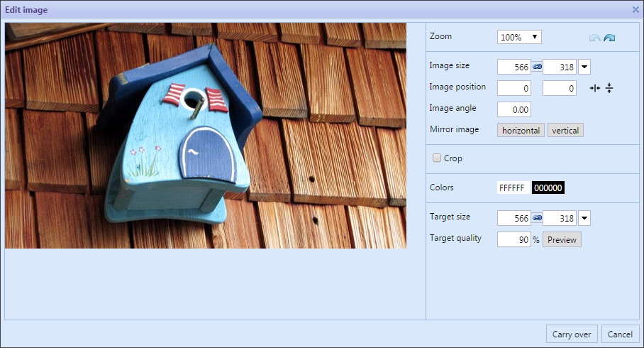Expand the Image size presets dropdown
The width and height of the screenshot is (644, 348).
click(584, 67)
